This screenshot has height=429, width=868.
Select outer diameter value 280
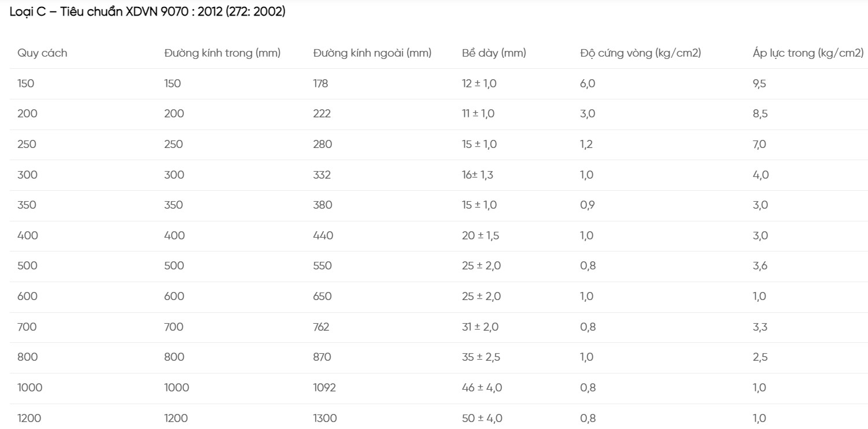point(323,145)
